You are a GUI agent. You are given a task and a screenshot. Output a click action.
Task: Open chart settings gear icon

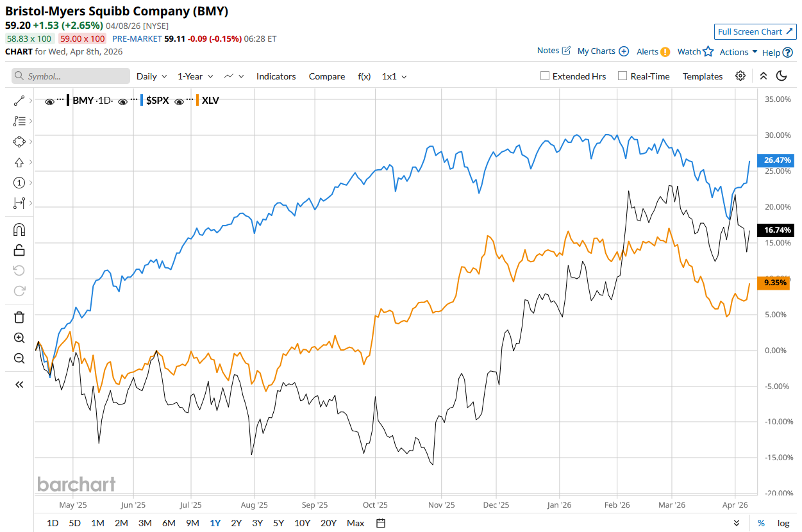point(740,76)
